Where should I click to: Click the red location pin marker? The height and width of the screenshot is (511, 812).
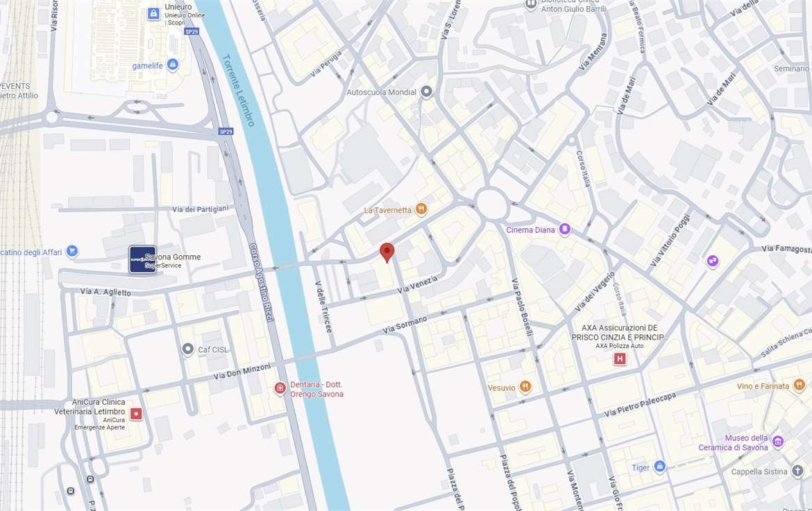pyautogui.click(x=387, y=252)
